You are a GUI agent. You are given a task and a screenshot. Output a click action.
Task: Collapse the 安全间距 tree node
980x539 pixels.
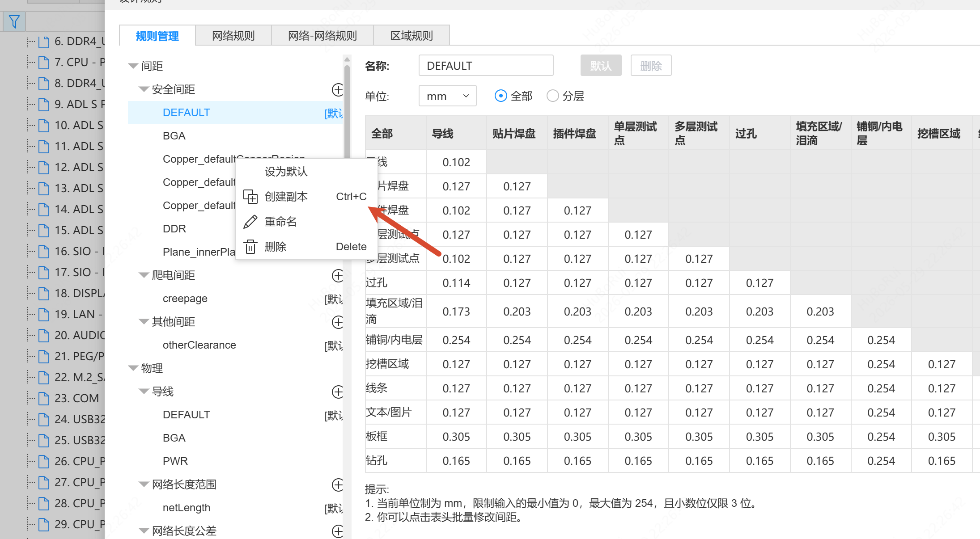(x=144, y=89)
